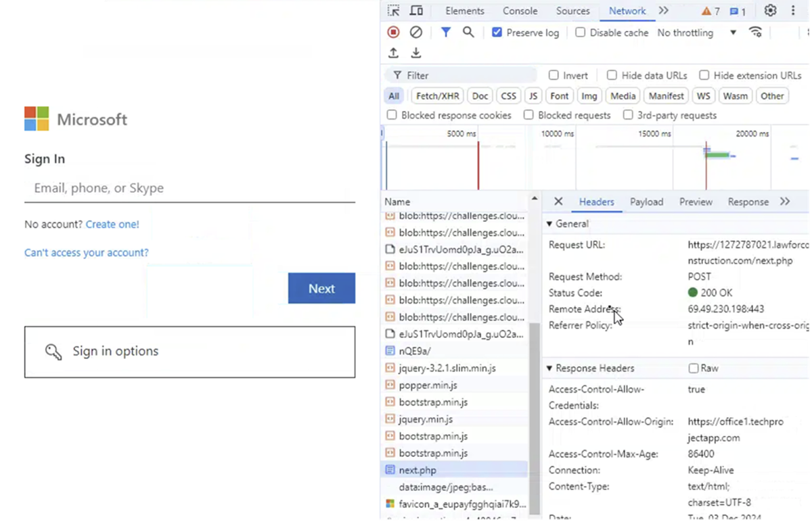Screen dimensions: 812x522
Task: Click the green 200 OK status dot
Action: tap(692, 293)
